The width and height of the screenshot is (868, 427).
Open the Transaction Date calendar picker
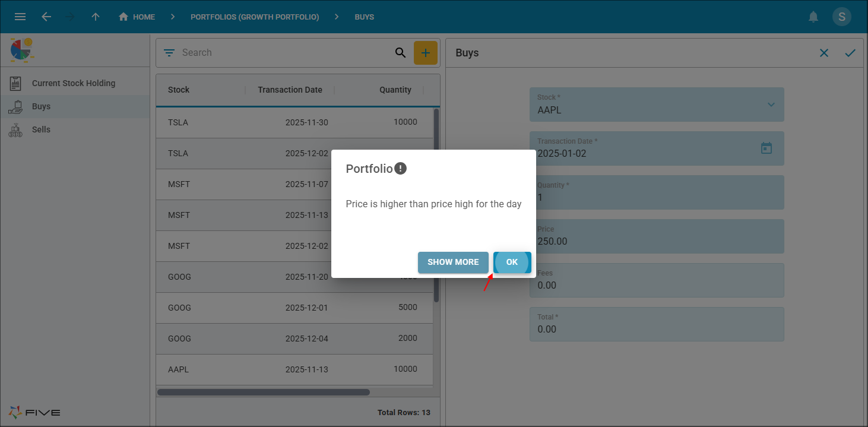tap(766, 148)
